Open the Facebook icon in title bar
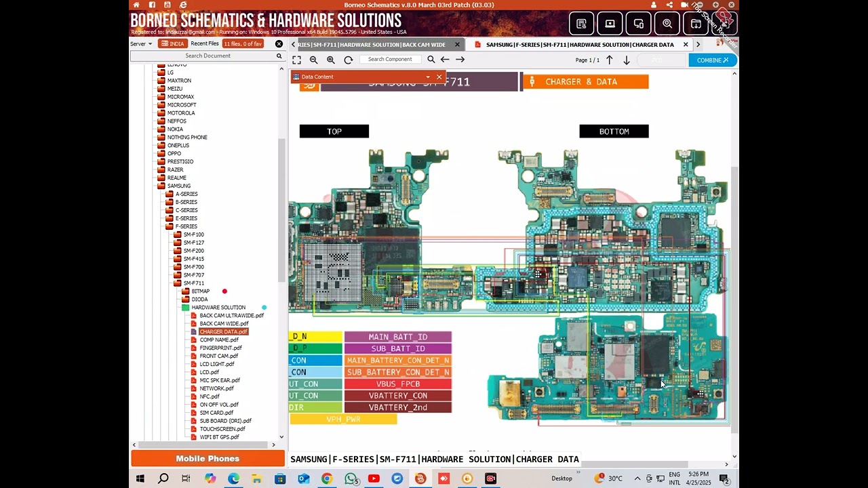Image resolution: width=868 pixels, height=488 pixels. 152,5
